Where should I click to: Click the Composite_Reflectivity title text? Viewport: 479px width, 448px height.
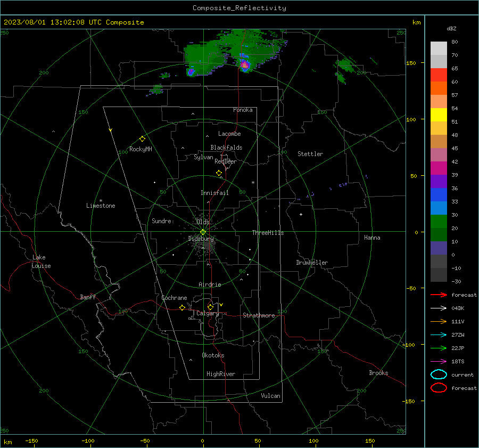point(240,8)
